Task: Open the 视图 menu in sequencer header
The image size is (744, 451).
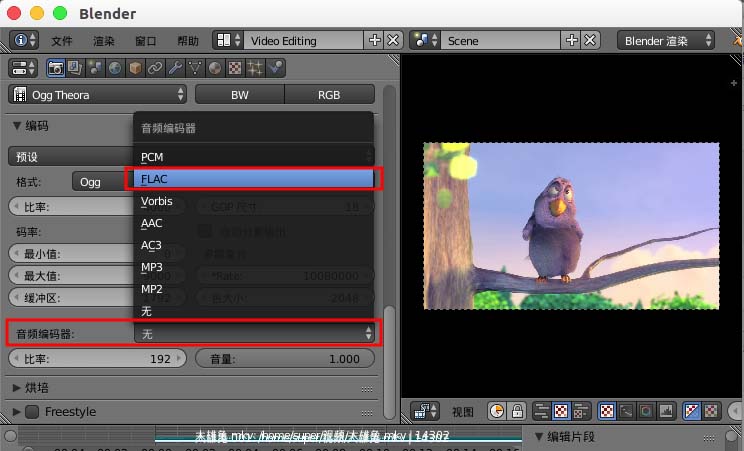Action: (463, 411)
